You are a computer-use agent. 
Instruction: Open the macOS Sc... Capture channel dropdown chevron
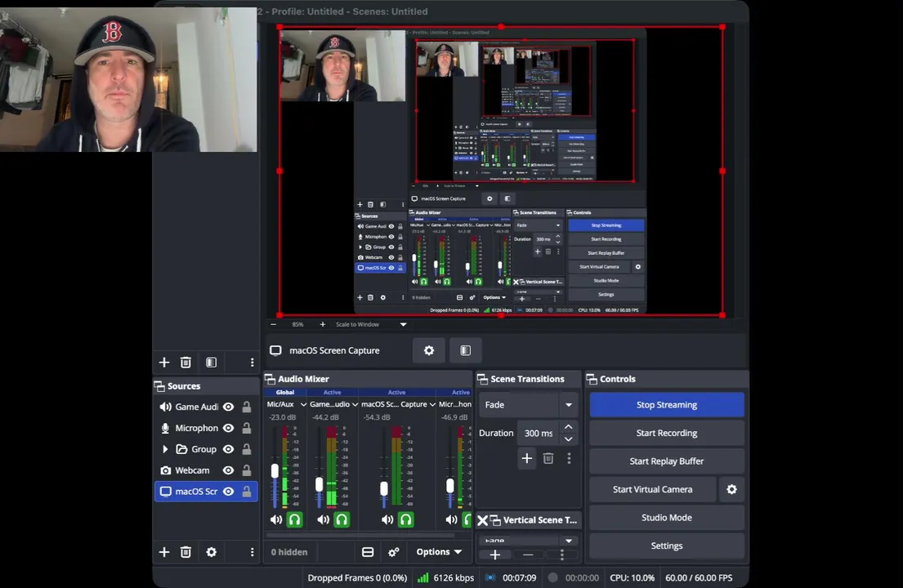(432, 404)
